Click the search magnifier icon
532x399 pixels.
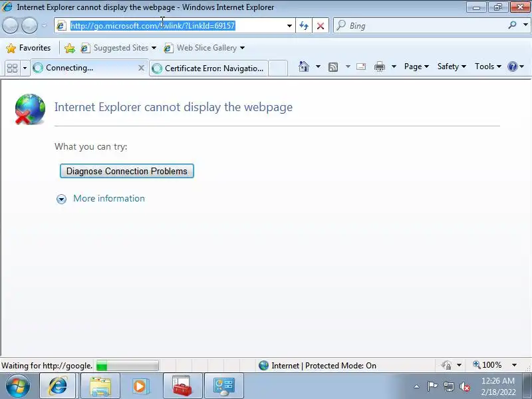tap(512, 25)
